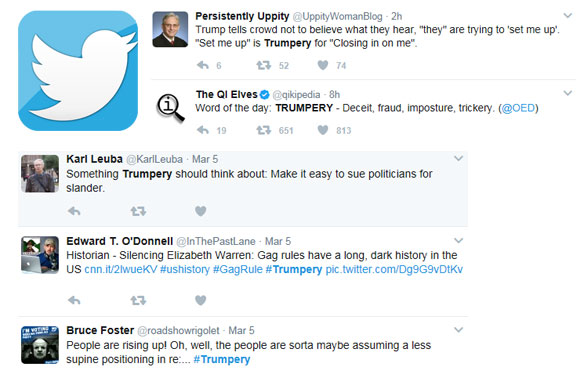Reply to The QI Elves tweet
This screenshot has width=580, height=387.
[x=203, y=130]
